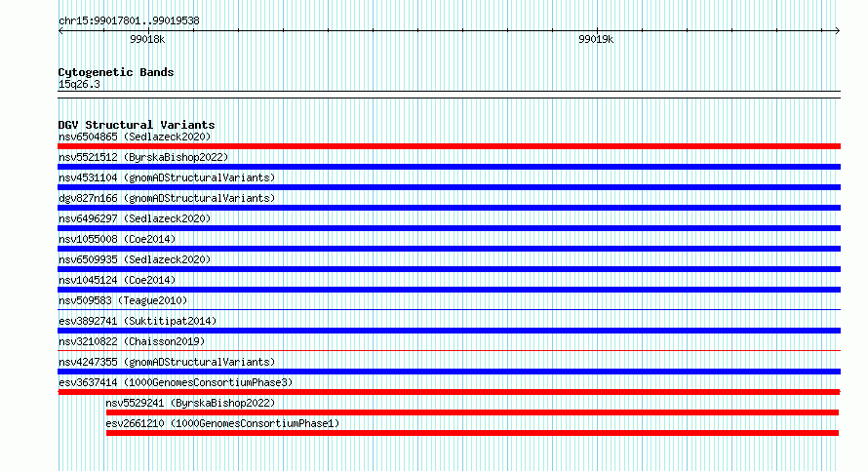Select the red bar under nsv6504865

coord(449,146)
